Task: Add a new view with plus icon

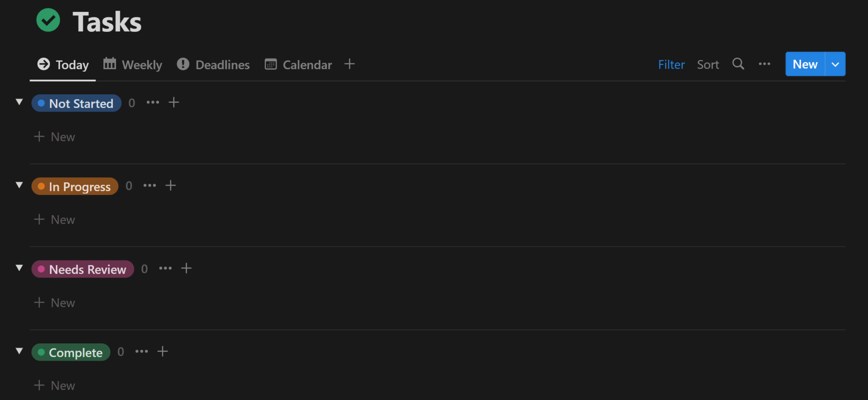Action: tap(349, 64)
